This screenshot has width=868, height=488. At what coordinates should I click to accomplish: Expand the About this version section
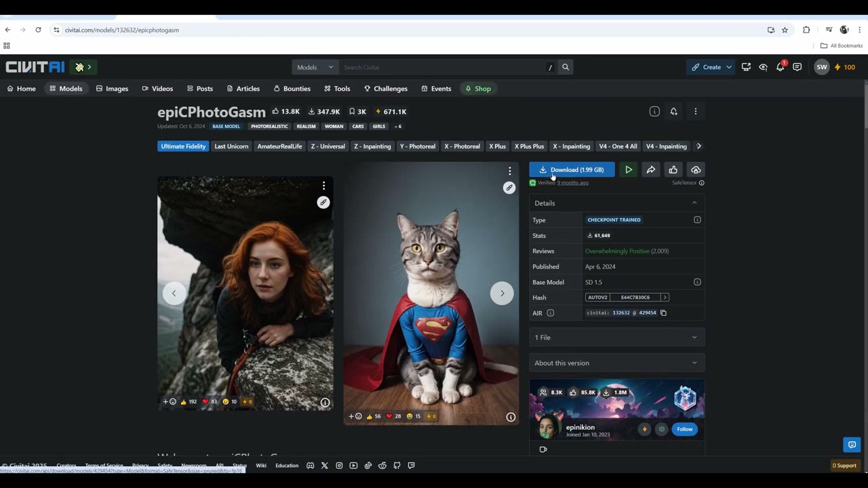tap(616, 363)
